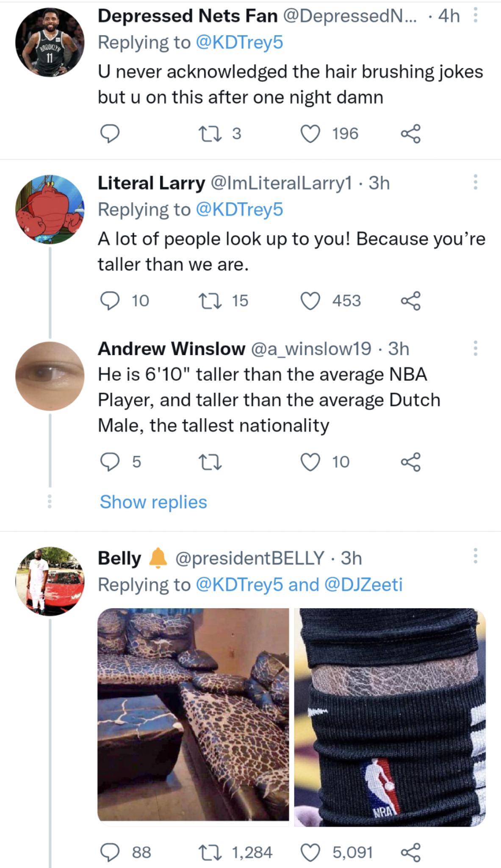Open the NBA sock photo
Image resolution: width=501 pixels, height=868 pixels.
(x=390, y=716)
